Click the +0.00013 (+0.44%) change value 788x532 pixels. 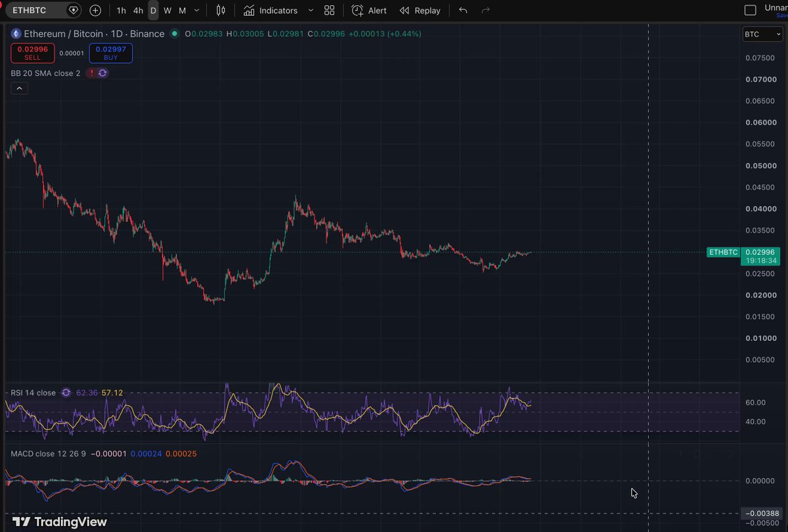[x=386, y=33]
